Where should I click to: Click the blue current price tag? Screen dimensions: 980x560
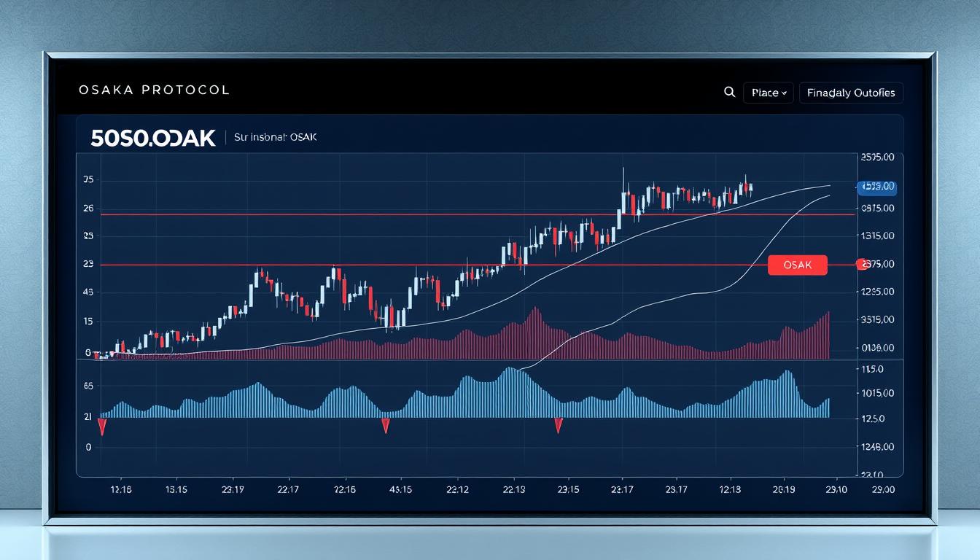point(877,187)
